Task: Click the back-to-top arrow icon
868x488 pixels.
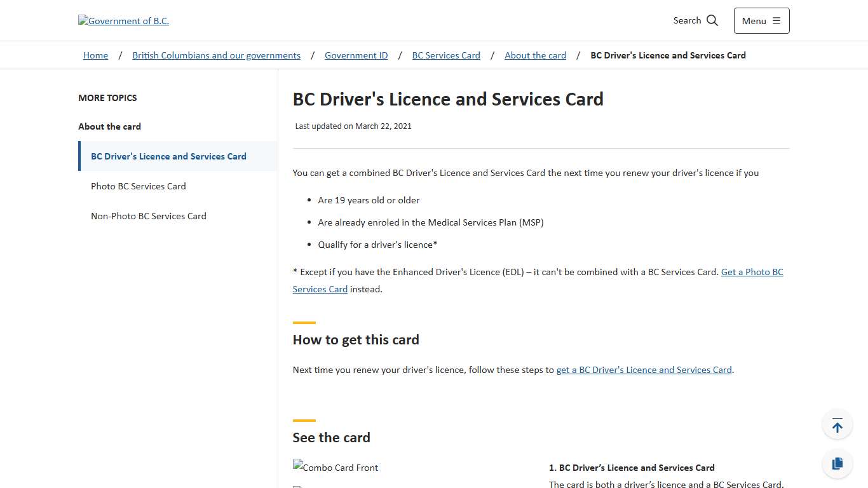Action: [837, 424]
